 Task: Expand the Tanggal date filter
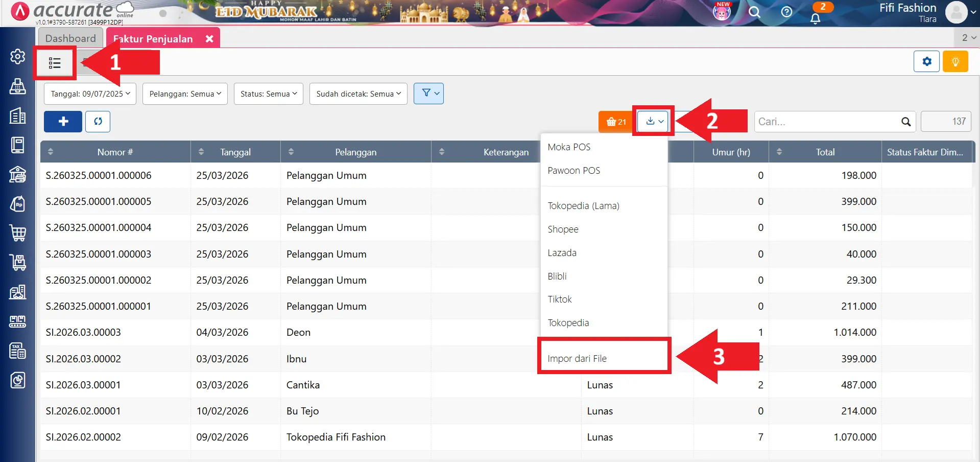tap(90, 94)
